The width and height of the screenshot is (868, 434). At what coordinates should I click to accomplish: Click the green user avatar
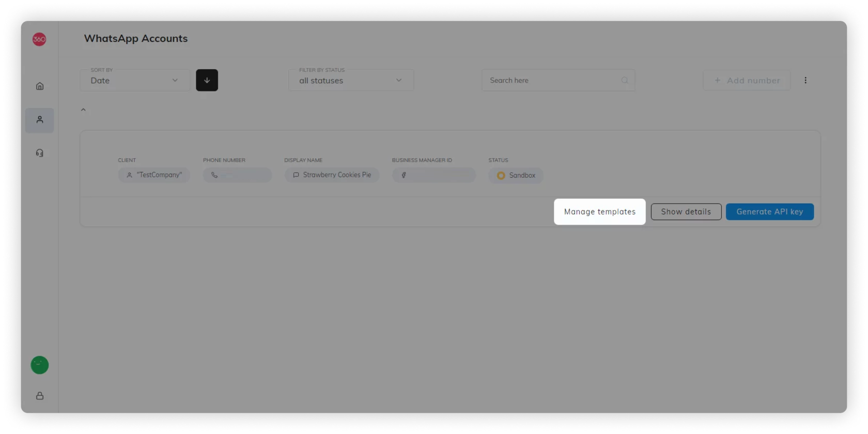point(40,365)
